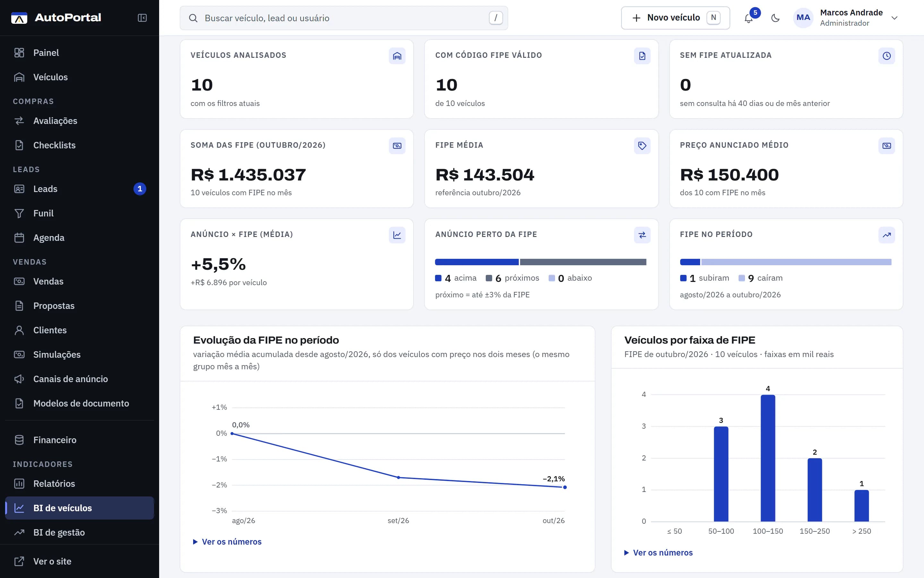Open Clientes in the sidebar
The width and height of the screenshot is (924, 578).
coord(80,330)
